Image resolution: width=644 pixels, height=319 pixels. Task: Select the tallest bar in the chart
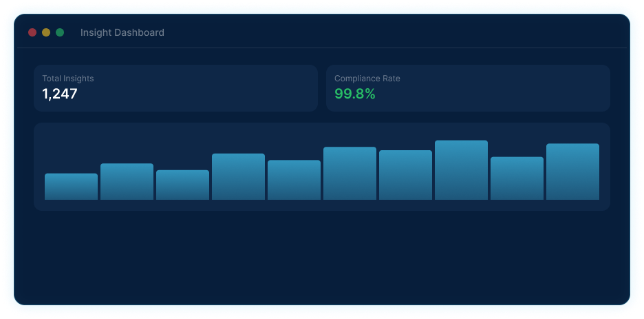[x=461, y=170]
